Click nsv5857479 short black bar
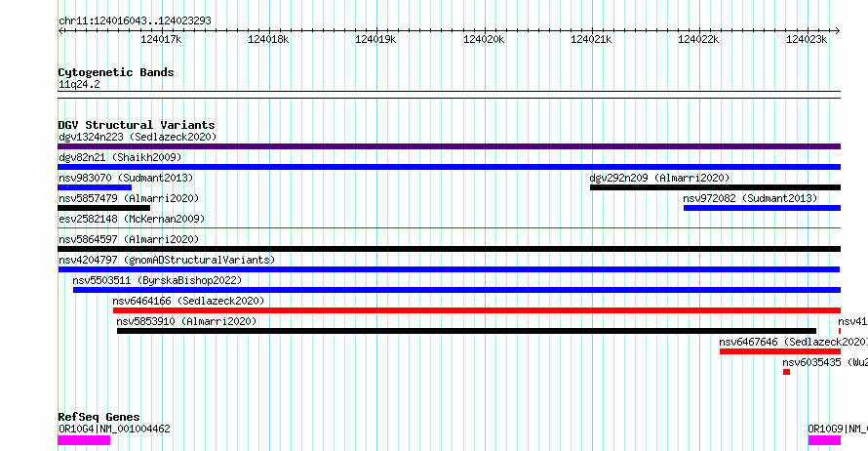Viewport: 868px width, 451px height. [x=104, y=208]
